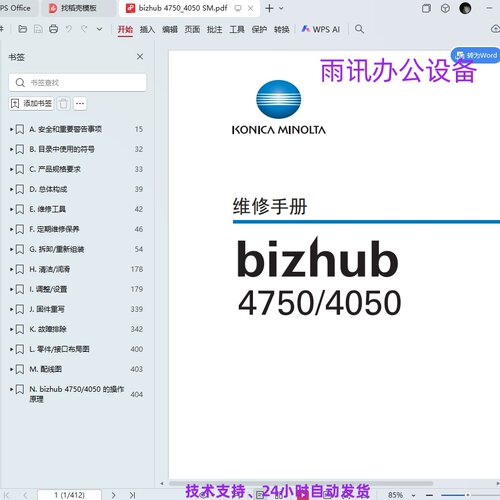This screenshot has width=500, height=500.
Task: Click the tab display-mode icon beside the PDF title
Action: 238,8
